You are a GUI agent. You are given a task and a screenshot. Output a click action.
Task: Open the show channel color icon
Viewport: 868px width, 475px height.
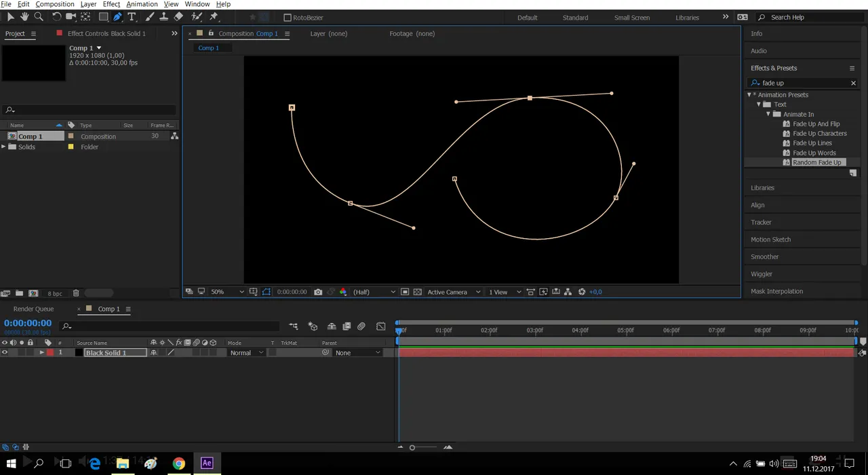(x=343, y=292)
